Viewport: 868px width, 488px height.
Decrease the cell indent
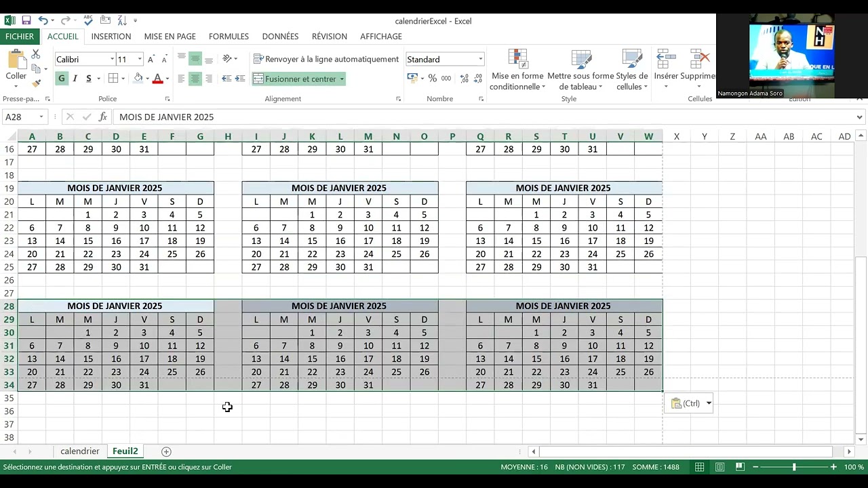(x=226, y=79)
